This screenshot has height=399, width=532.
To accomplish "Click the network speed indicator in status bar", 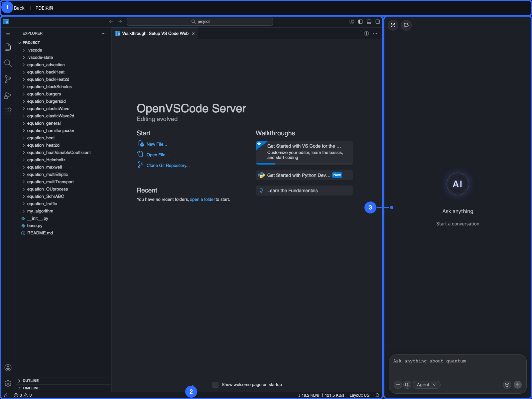I will tap(321, 395).
